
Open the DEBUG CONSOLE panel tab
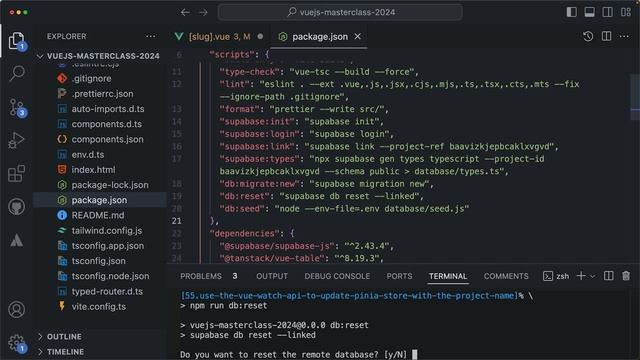337,276
